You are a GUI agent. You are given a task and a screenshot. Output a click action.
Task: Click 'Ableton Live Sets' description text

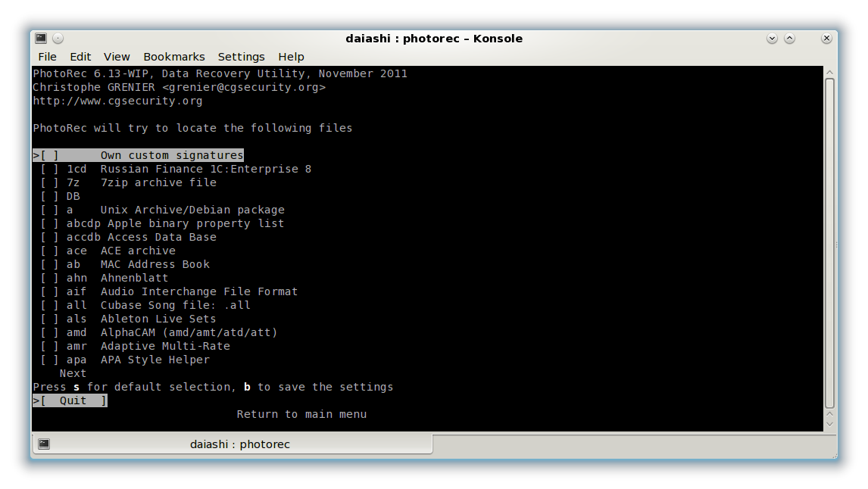click(158, 319)
